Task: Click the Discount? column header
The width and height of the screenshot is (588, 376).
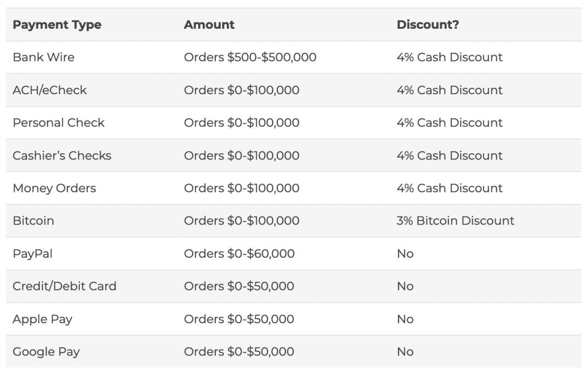Action: pyautogui.click(x=428, y=25)
